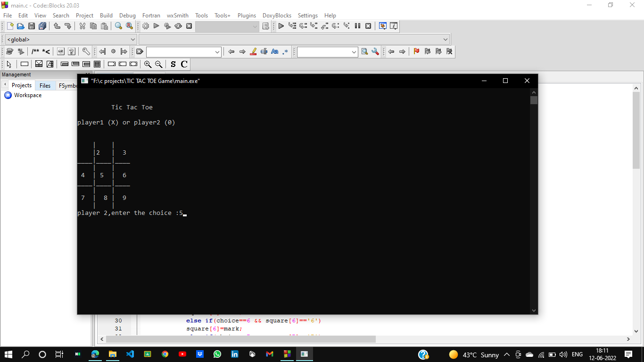Pause the running debug session
This screenshot has width=644, height=362.
click(x=357, y=26)
